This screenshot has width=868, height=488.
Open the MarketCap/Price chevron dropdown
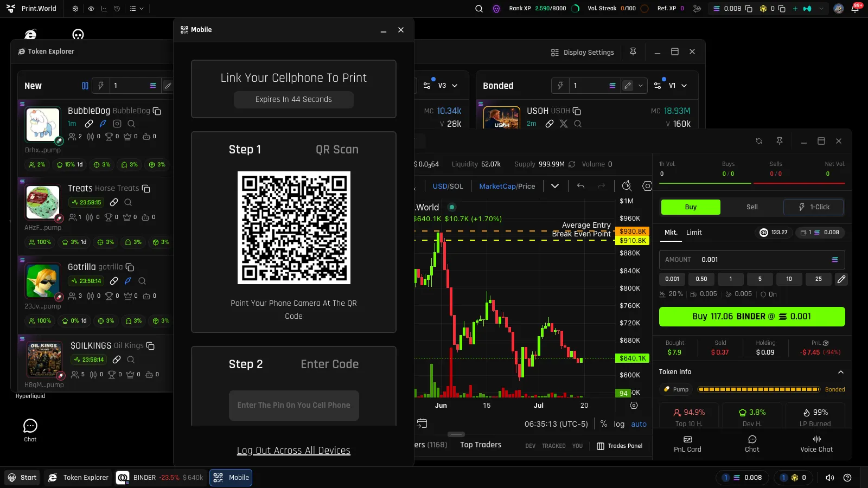[x=555, y=186]
